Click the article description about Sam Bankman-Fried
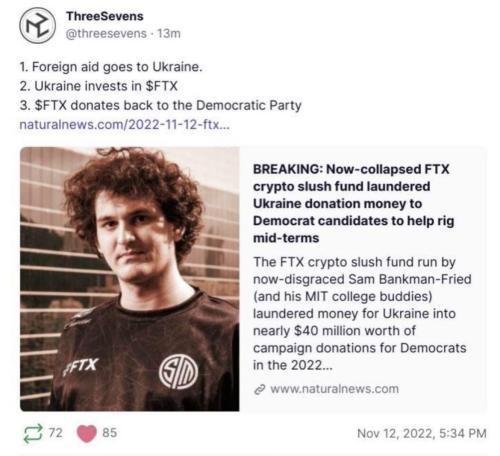Screen dimensions: 500x456 point(362,313)
